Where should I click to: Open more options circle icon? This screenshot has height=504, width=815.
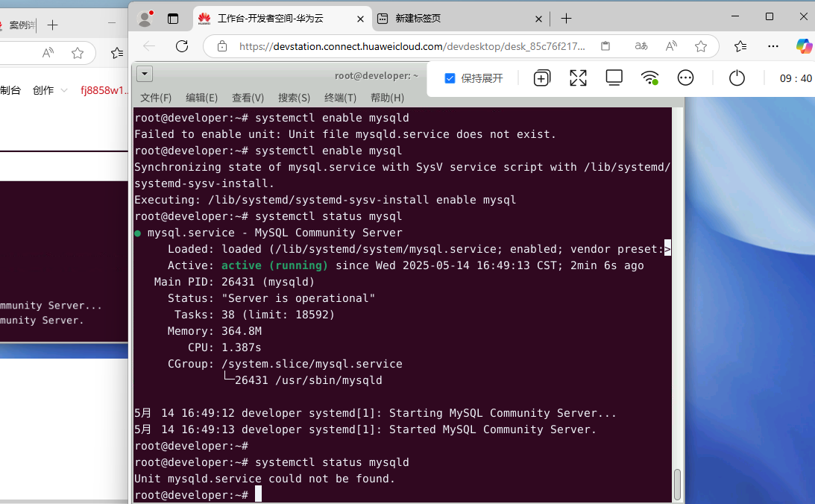(685, 78)
